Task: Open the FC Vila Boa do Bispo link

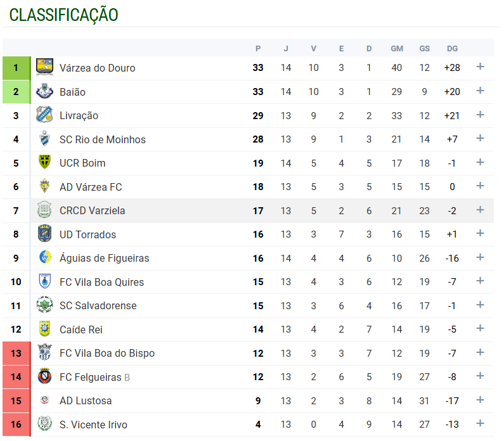Action: (x=107, y=354)
